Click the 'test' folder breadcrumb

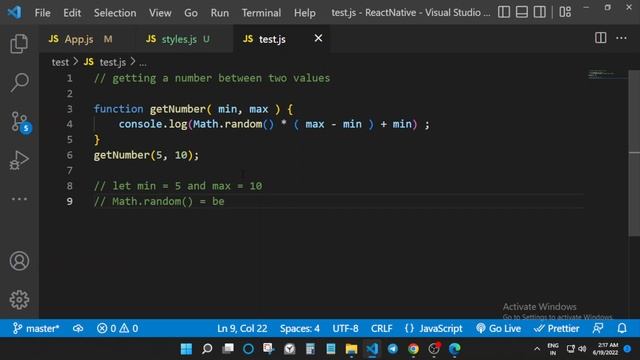[x=60, y=62]
